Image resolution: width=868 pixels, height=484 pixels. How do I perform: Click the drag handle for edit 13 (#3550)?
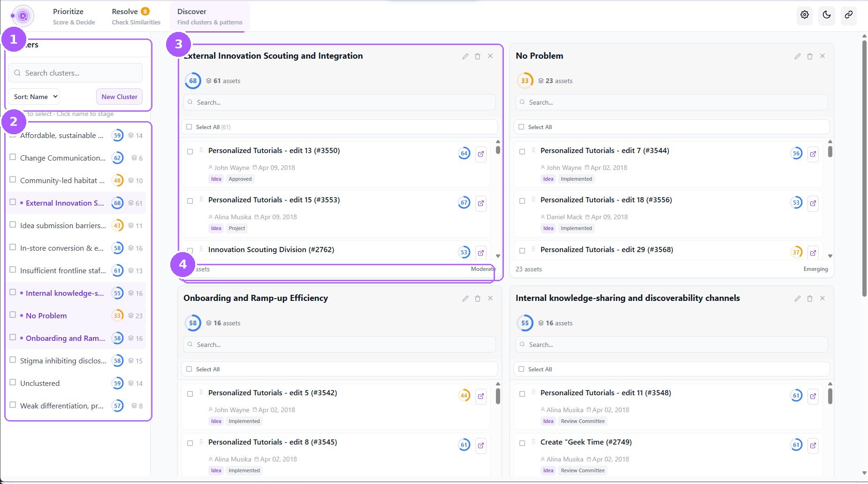pos(201,150)
